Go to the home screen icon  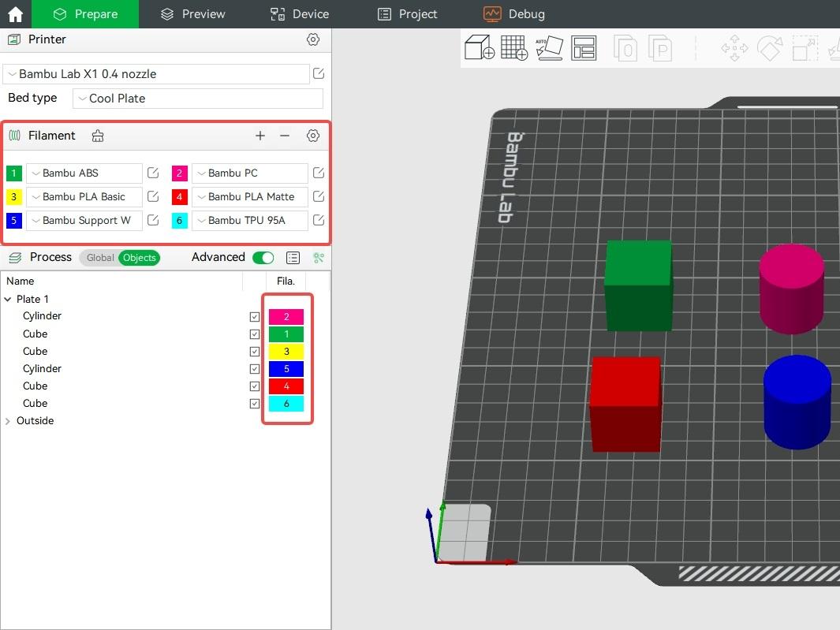click(x=16, y=14)
